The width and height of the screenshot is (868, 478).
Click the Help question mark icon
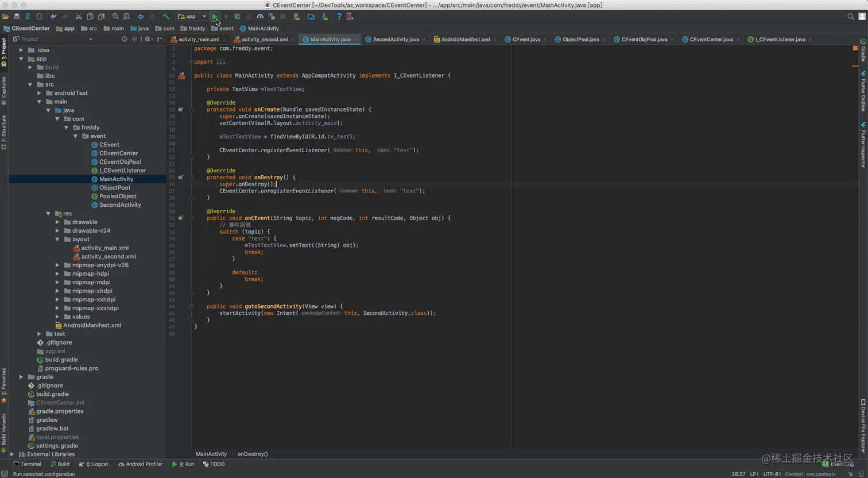(x=339, y=17)
